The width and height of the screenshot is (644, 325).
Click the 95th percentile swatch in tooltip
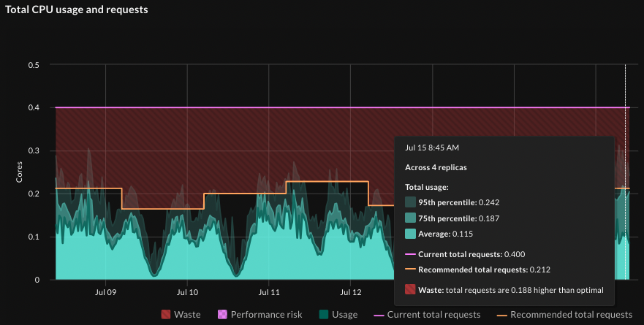[410, 202]
